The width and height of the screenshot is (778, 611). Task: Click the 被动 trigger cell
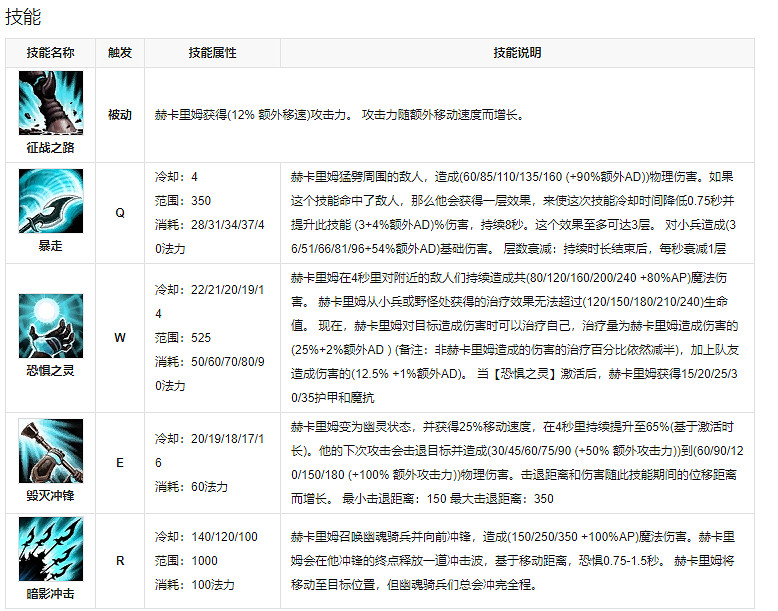120,115
